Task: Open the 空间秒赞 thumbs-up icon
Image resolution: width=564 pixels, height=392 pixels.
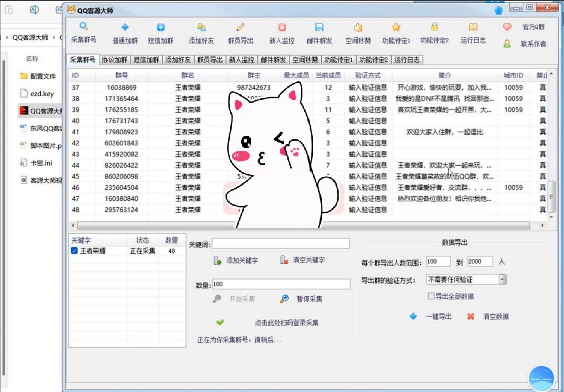Action: [x=358, y=27]
